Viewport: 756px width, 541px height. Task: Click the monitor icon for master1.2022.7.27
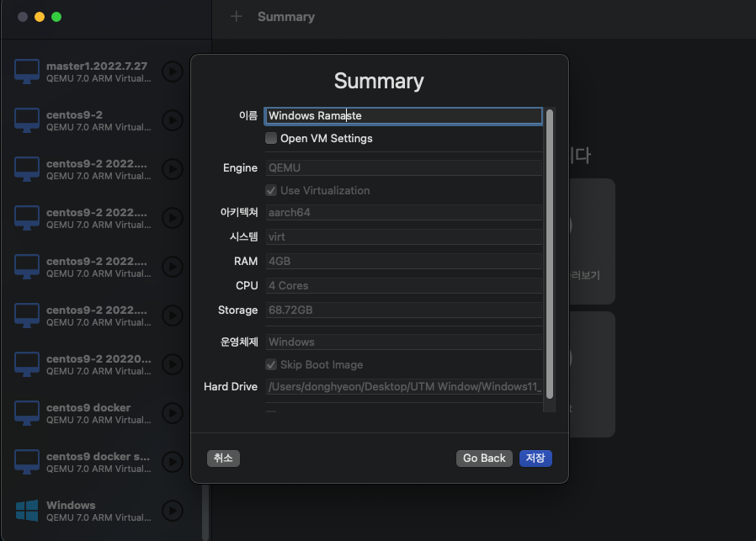27,72
